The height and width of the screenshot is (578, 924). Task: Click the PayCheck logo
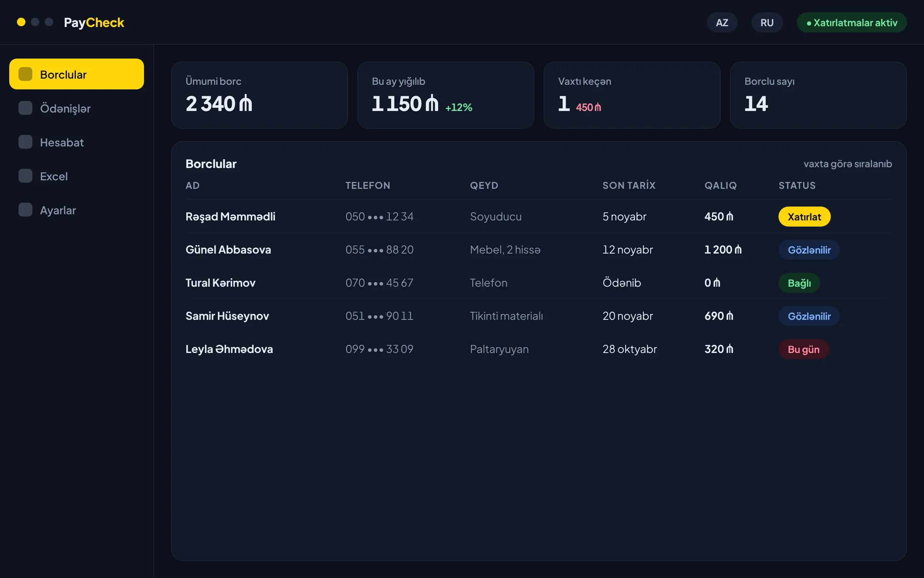point(94,22)
